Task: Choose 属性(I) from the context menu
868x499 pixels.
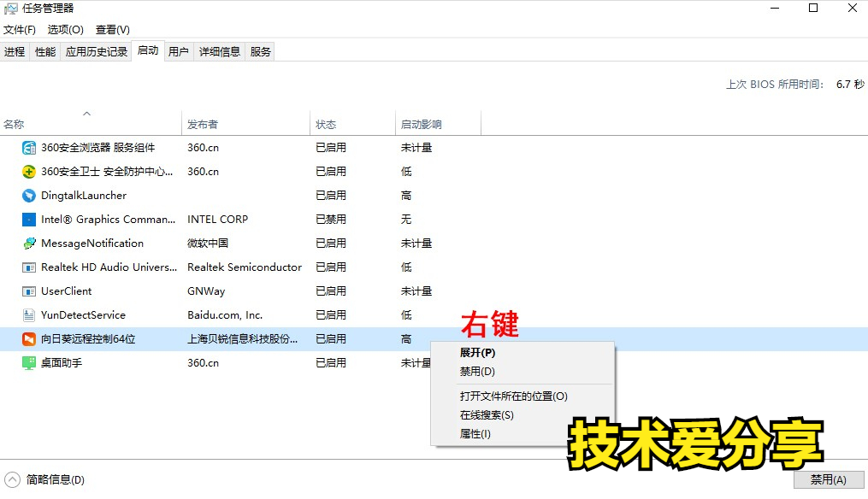Action: (475, 433)
